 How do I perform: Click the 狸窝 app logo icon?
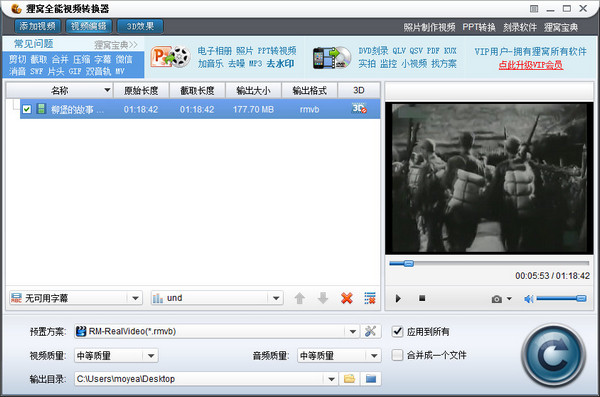[x=16, y=8]
